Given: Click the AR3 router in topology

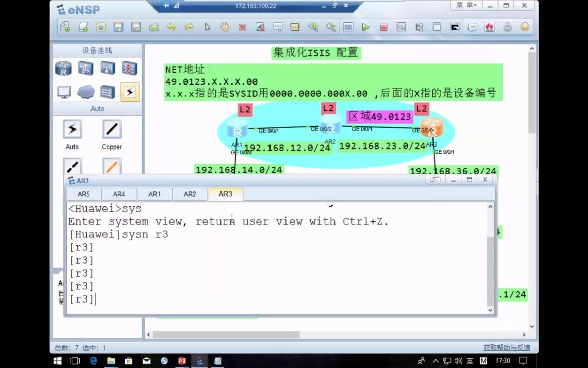Looking at the screenshot, I should [x=431, y=128].
